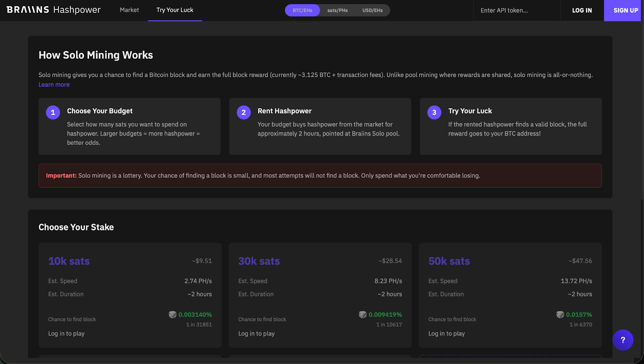
Task: Click step 1 Choose Your Budget circle
Action: click(53, 112)
